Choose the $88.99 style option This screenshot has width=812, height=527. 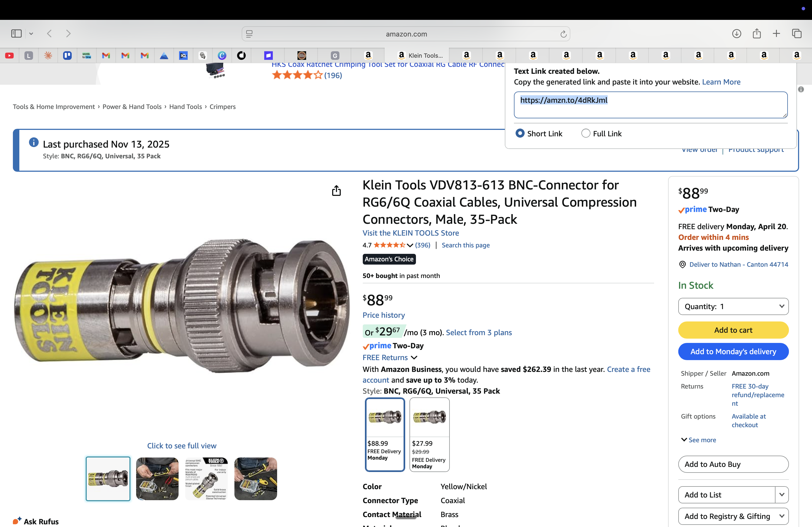click(385, 435)
